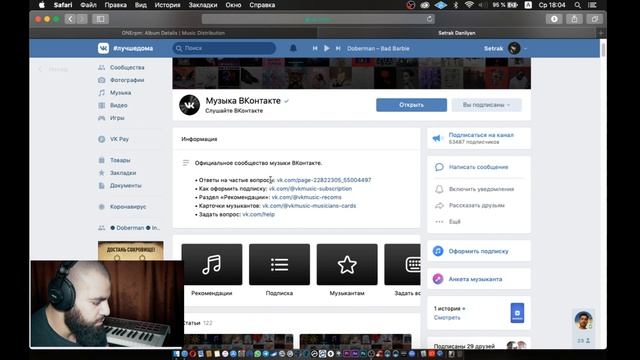Click the Рекомендации music note tile

click(x=212, y=264)
